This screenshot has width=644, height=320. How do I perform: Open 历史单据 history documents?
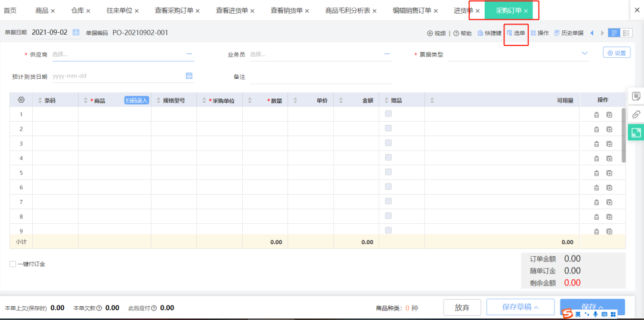tap(569, 33)
